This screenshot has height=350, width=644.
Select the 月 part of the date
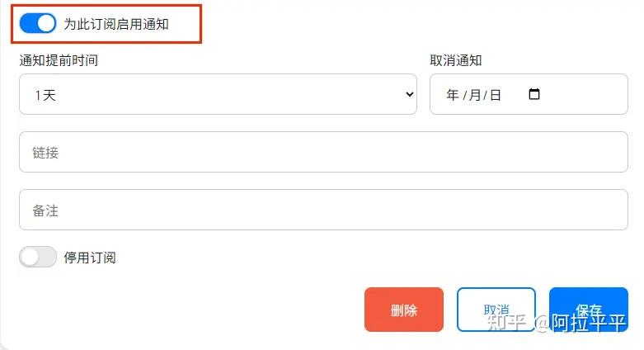[474, 95]
